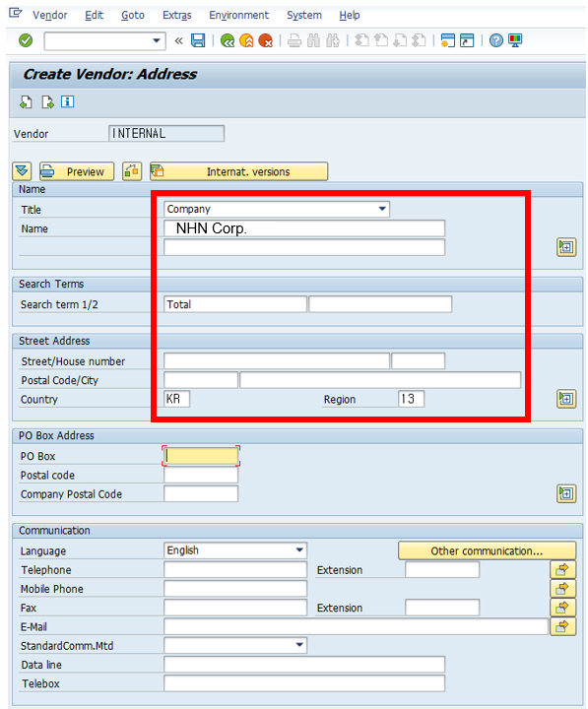Click the First Page icon
Image resolution: width=588 pixels, height=709 pixels.
[x=361, y=40]
